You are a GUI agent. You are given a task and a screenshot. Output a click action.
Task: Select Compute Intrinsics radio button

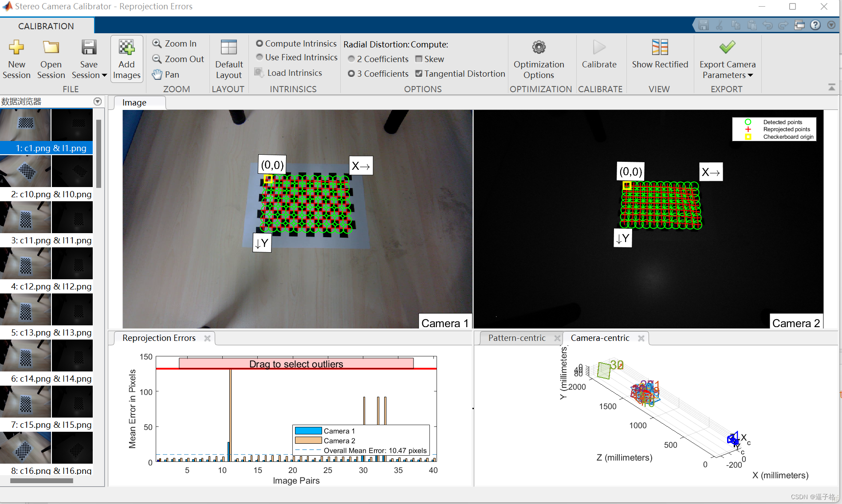(260, 43)
